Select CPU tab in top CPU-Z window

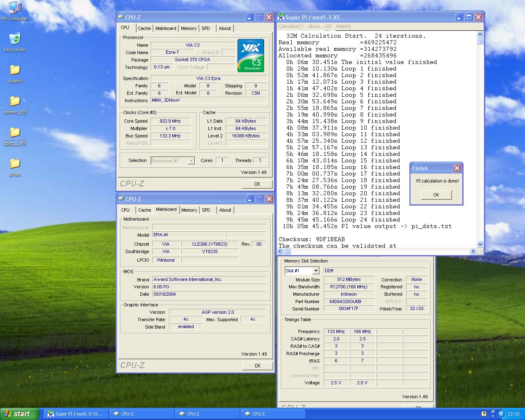[125, 27]
